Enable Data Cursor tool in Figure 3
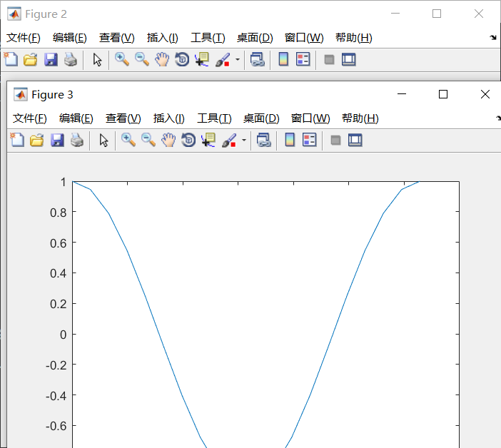Screen dimensions: 501x448 coord(208,140)
